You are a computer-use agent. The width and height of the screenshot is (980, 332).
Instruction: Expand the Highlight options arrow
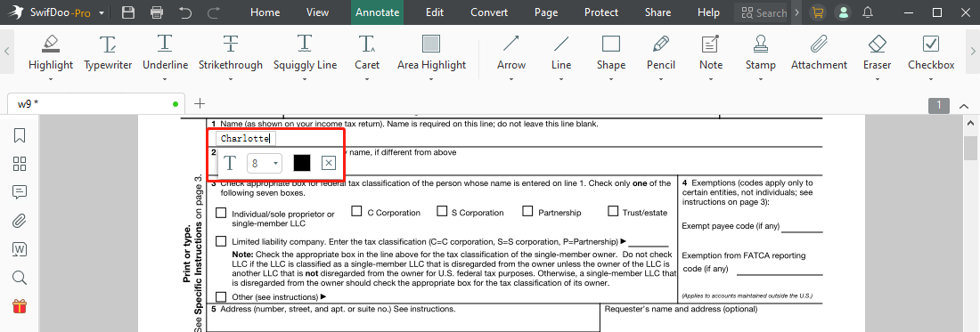click(x=51, y=79)
